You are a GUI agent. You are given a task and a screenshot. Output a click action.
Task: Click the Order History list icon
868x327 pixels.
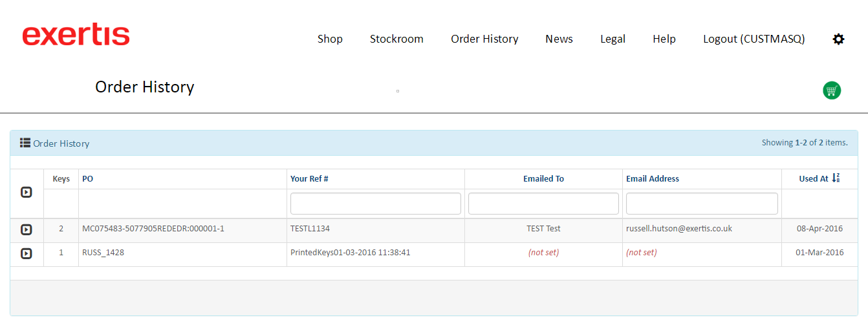tap(25, 143)
